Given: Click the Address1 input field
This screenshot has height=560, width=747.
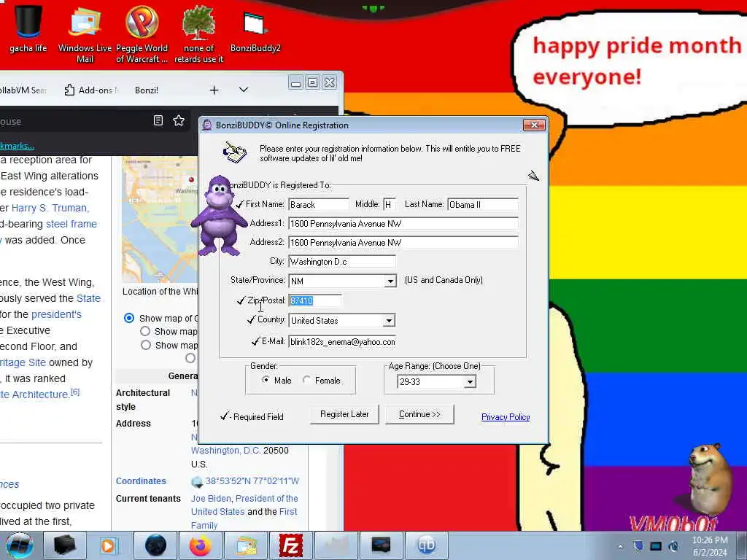Looking at the screenshot, I should tap(403, 223).
